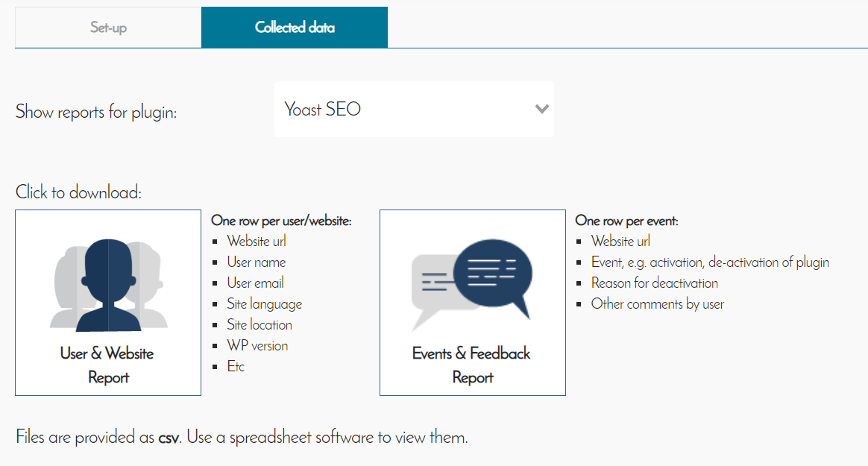Click the 'User email' list item

point(256,283)
